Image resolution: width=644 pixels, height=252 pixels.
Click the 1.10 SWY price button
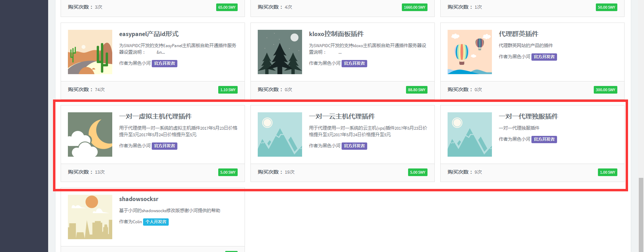click(x=228, y=90)
